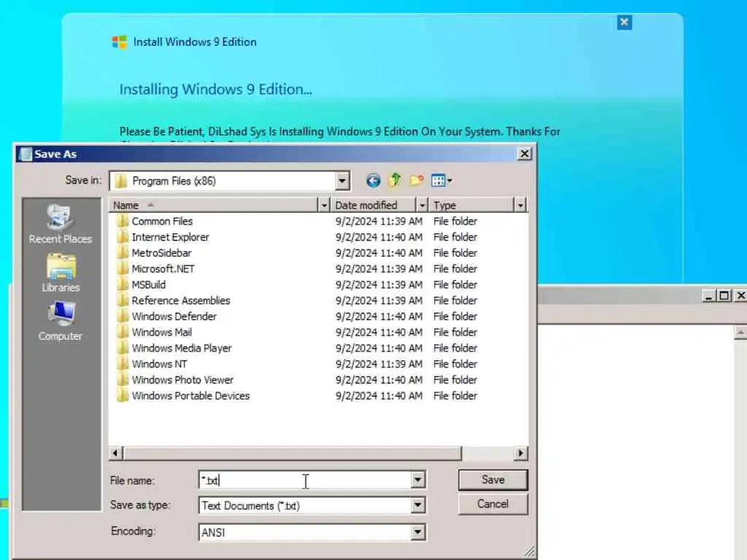Viewport: 747px width, 560px height.
Task: Click the file list scroll right arrow
Action: (521, 454)
